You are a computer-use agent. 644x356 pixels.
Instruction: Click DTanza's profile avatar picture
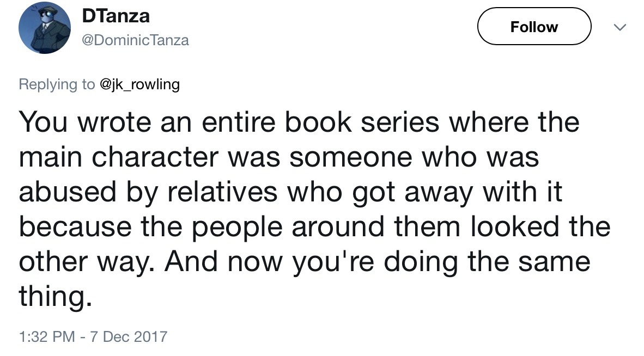tap(45, 28)
